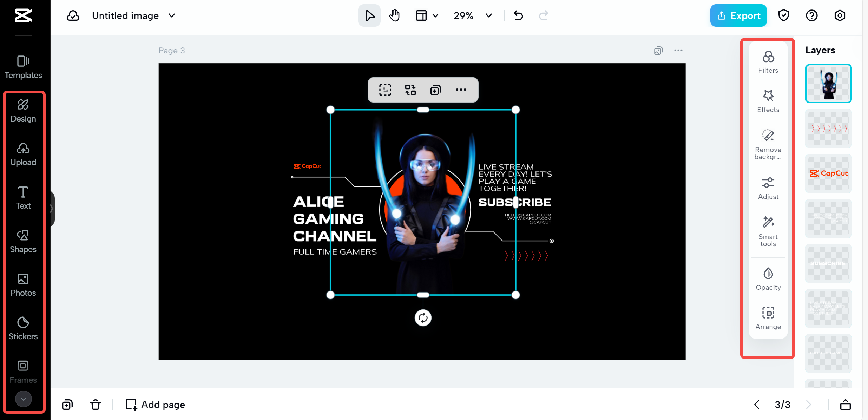Click the Export button

tap(738, 15)
